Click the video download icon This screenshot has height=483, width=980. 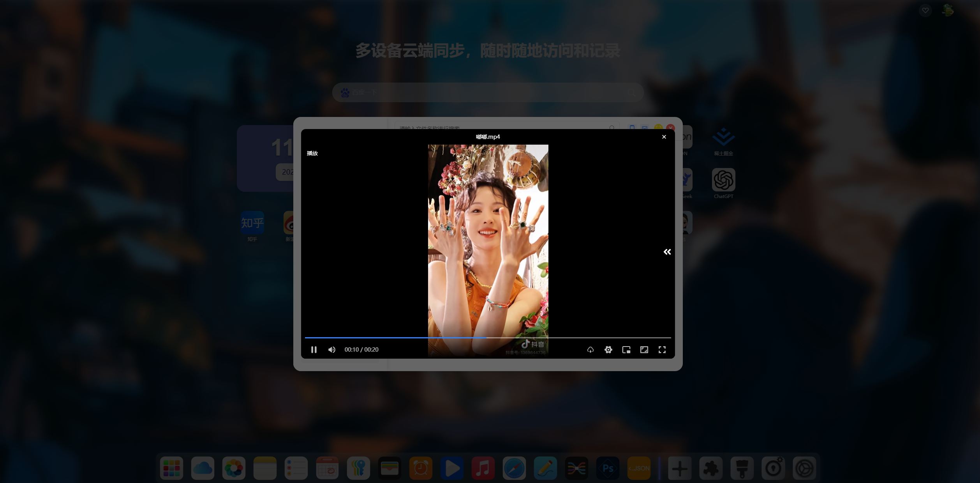click(x=590, y=350)
